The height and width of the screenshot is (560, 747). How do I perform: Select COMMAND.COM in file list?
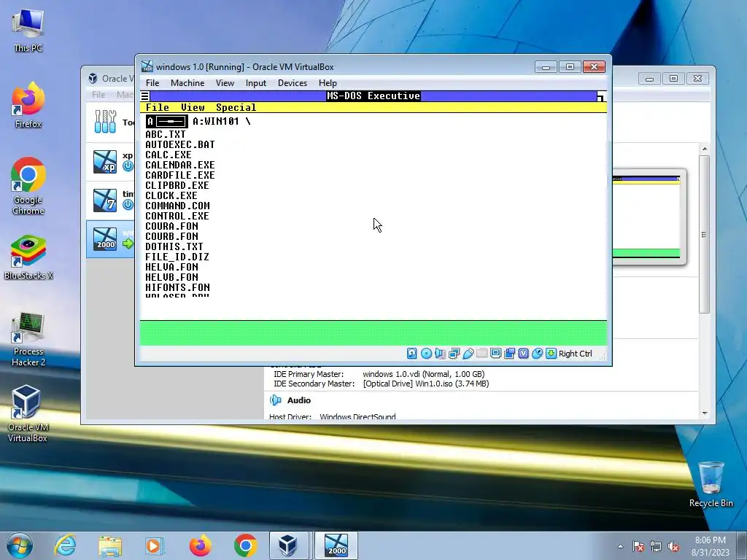pyautogui.click(x=177, y=206)
